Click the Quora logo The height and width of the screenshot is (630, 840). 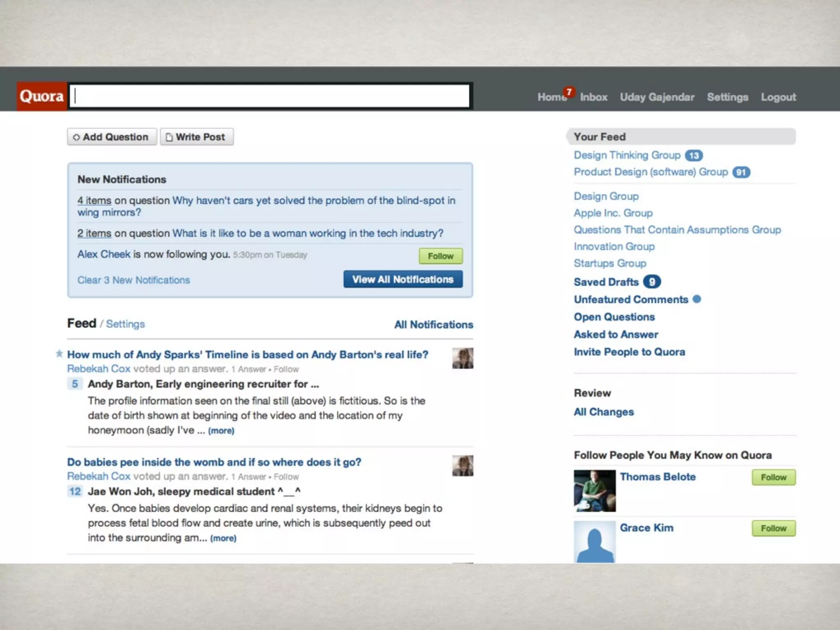[x=41, y=96]
